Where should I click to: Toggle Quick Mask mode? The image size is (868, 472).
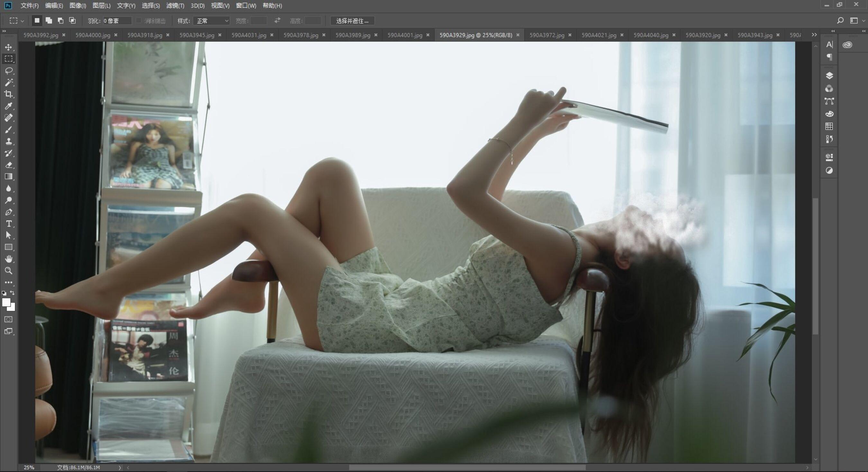coord(9,319)
